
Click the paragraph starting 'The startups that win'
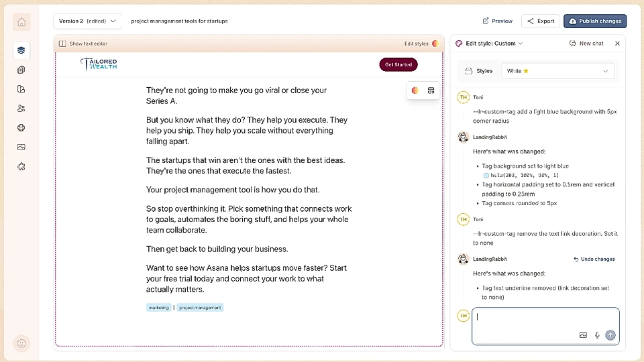246,166
